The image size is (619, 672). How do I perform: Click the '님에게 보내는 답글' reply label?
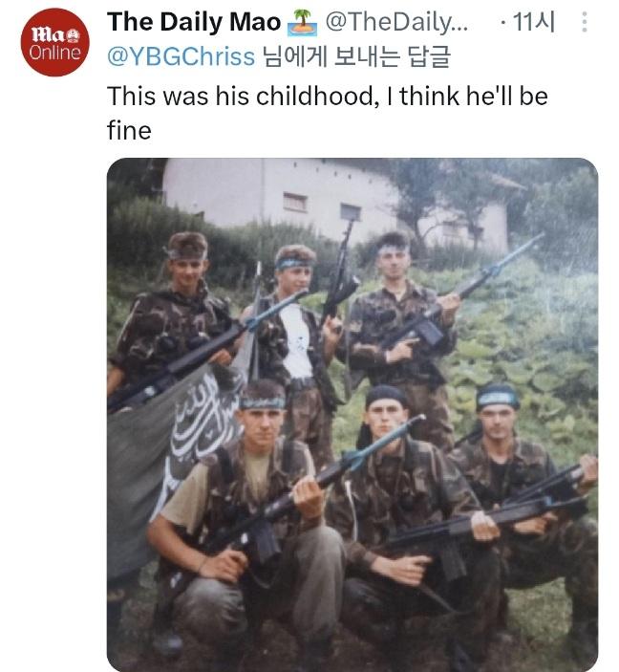pyautogui.click(x=356, y=56)
